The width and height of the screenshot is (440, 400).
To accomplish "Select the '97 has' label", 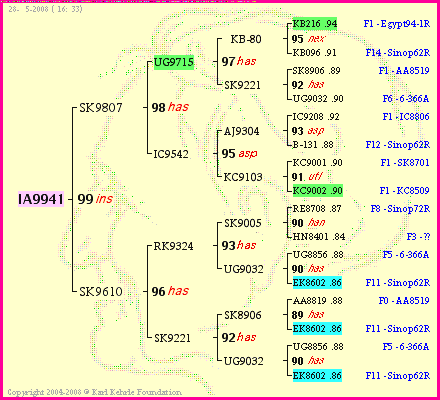I will [x=239, y=62].
